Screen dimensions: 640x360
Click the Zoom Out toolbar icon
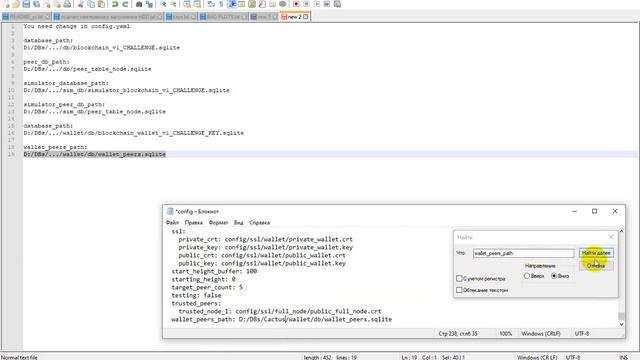pos(173,4)
